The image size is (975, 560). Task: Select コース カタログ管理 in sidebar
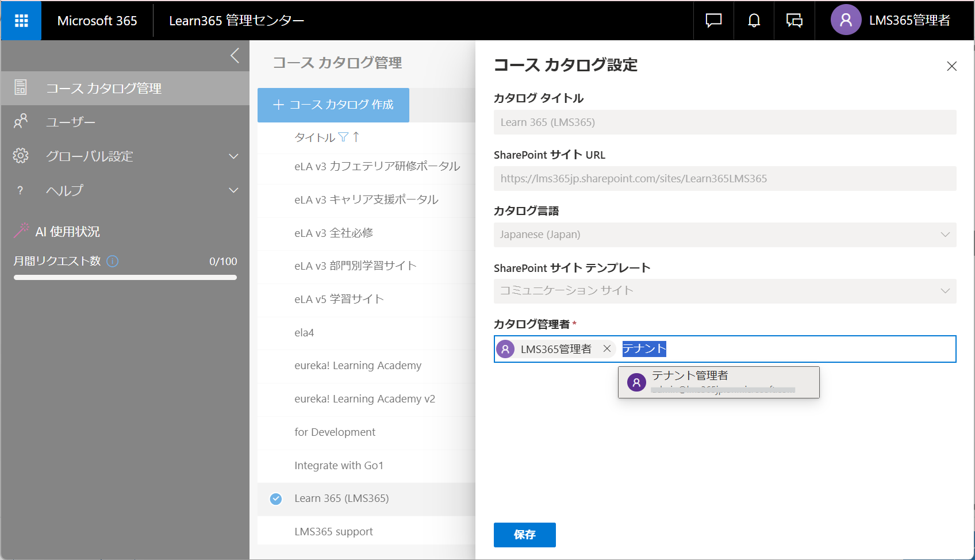tap(125, 88)
